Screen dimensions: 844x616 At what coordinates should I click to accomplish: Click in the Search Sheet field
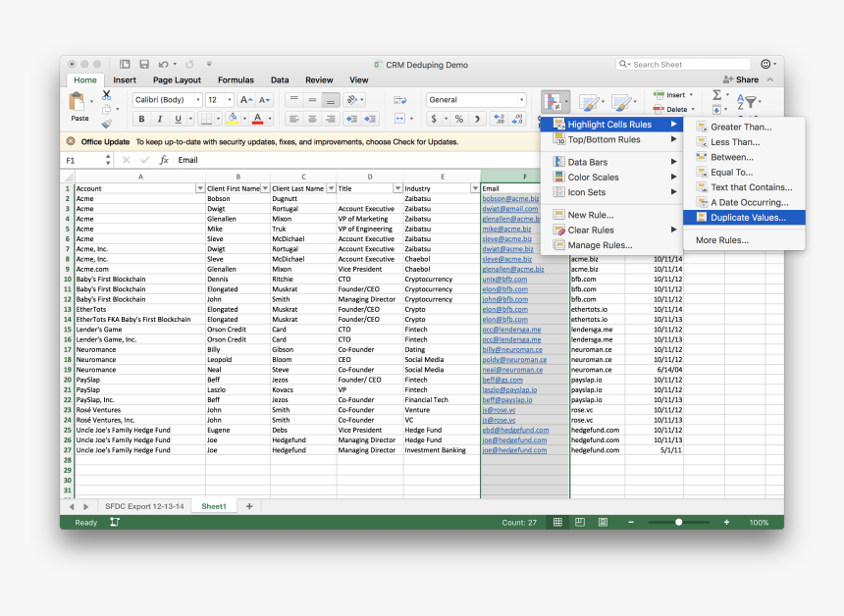(x=682, y=64)
